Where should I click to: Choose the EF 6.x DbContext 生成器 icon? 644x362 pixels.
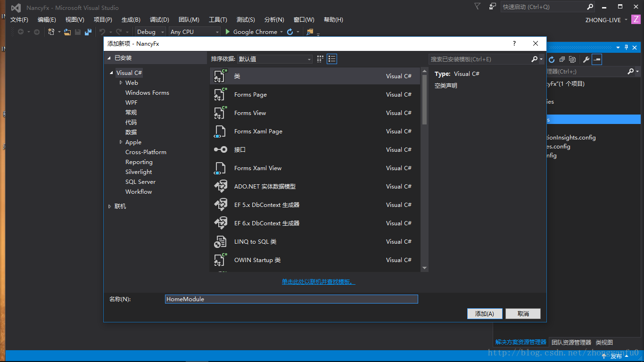[x=221, y=223]
